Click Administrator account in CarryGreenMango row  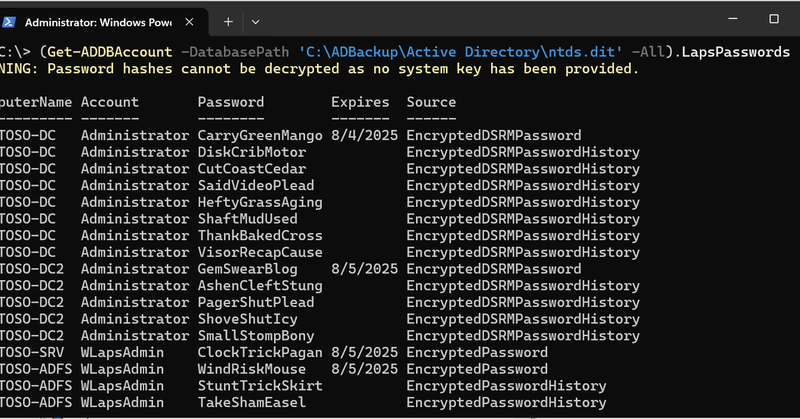[x=135, y=136]
